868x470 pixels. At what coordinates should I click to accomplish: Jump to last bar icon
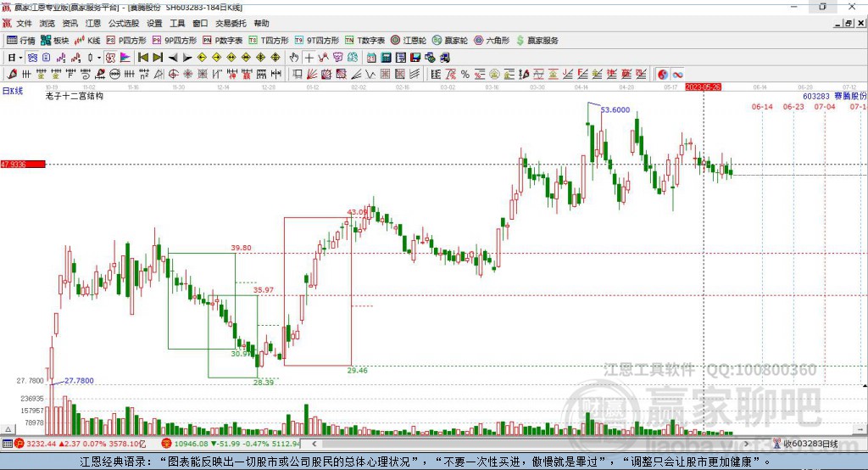[x=158, y=58]
